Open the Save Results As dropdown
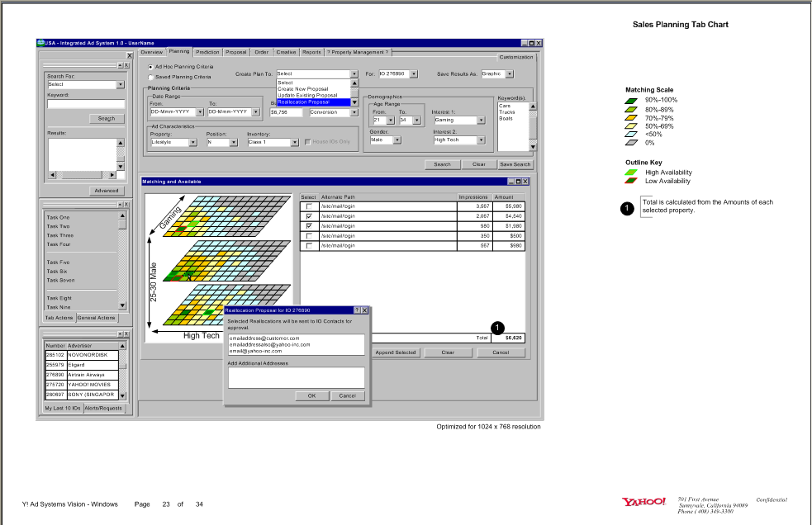812x525 pixels. point(509,73)
